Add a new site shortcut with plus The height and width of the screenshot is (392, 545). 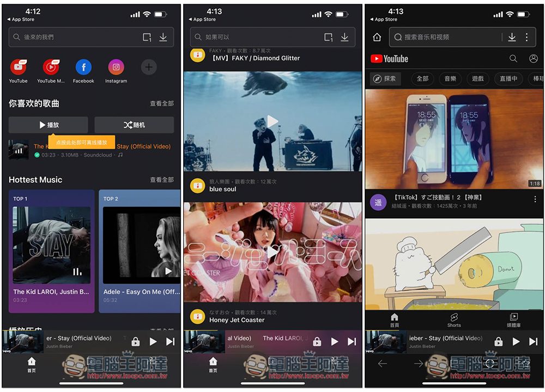149,67
